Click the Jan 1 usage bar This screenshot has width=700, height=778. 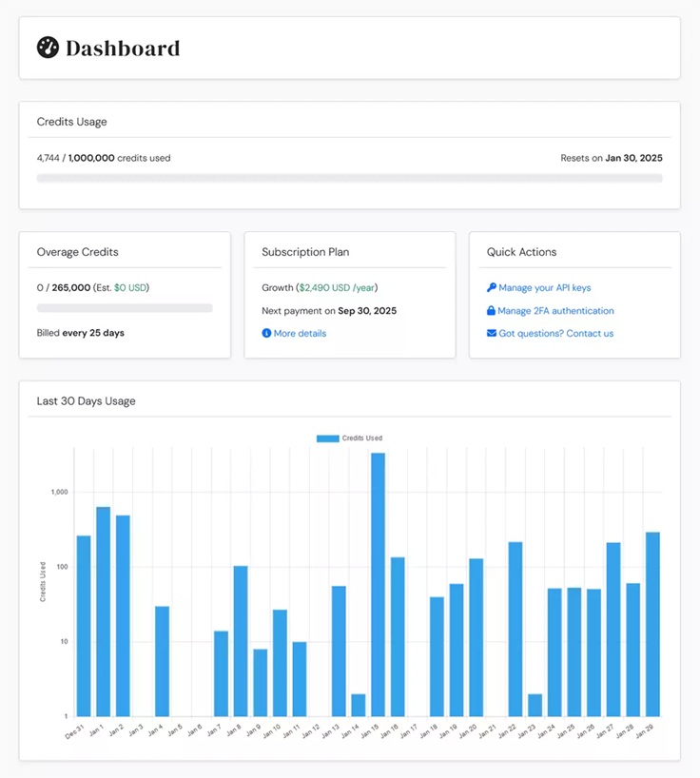pos(104,612)
